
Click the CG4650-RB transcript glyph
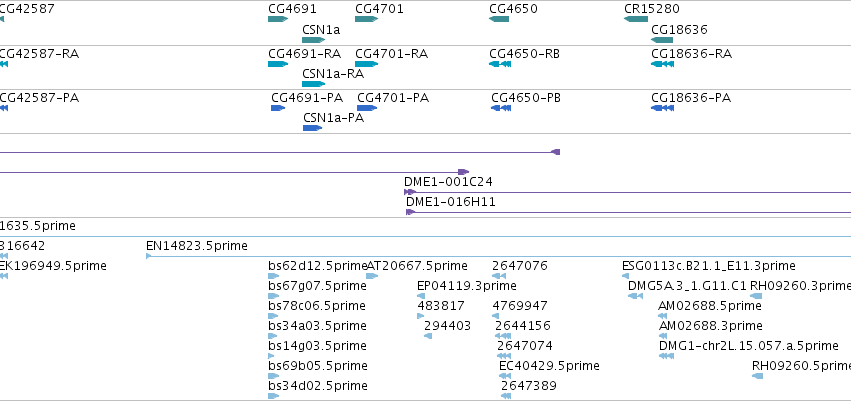[x=500, y=64]
